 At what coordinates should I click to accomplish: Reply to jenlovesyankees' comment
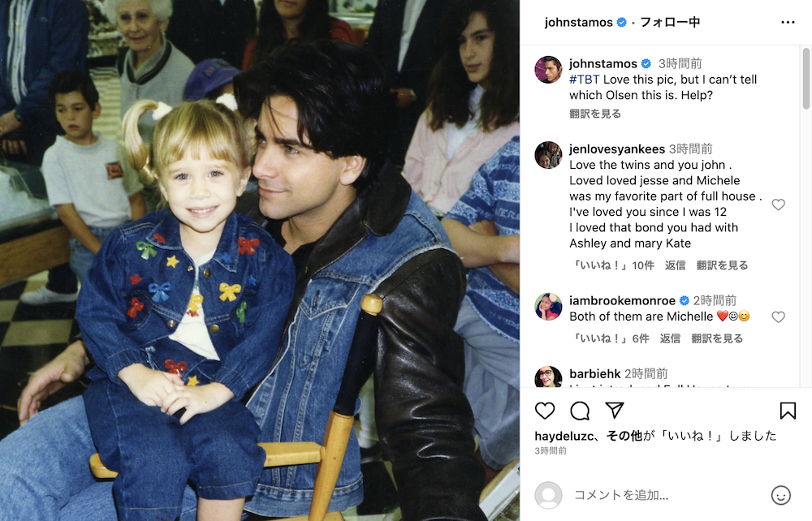point(675,265)
